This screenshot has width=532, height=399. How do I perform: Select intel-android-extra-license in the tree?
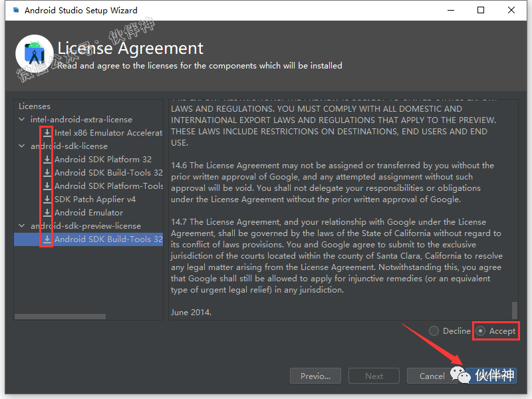point(81,120)
